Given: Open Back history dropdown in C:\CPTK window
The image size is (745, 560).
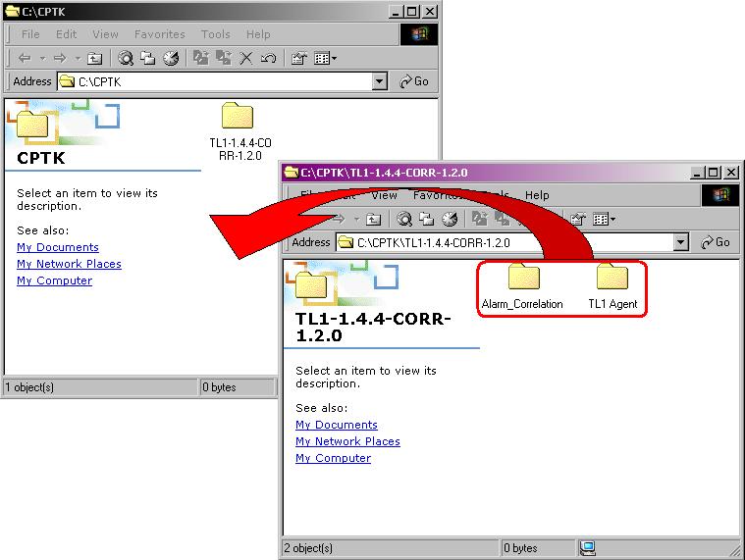Looking at the screenshot, I should click(x=42, y=59).
